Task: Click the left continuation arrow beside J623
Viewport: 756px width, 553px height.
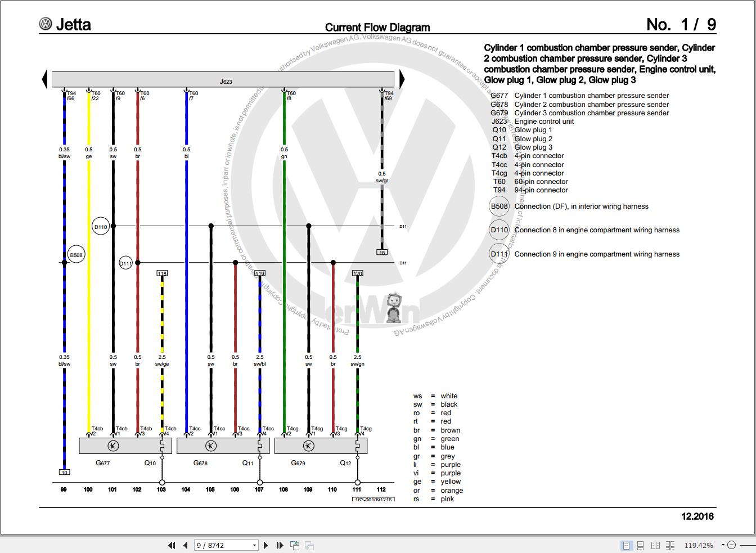Action: tap(44, 79)
